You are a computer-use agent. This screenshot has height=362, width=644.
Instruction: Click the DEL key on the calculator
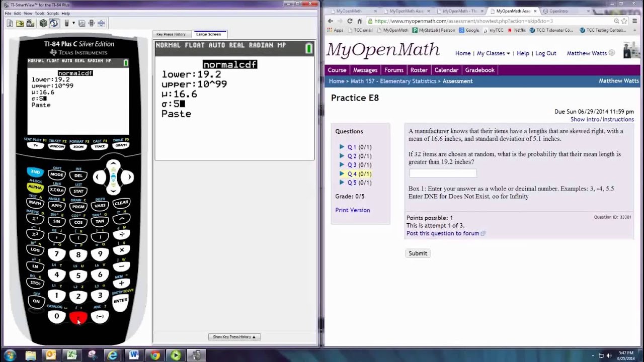click(78, 175)
